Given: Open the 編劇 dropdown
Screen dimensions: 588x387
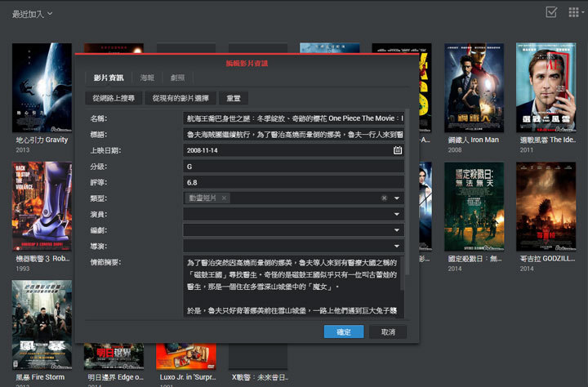Looking at the screenshot, I should pyautogui.click(x=397, y=229).
